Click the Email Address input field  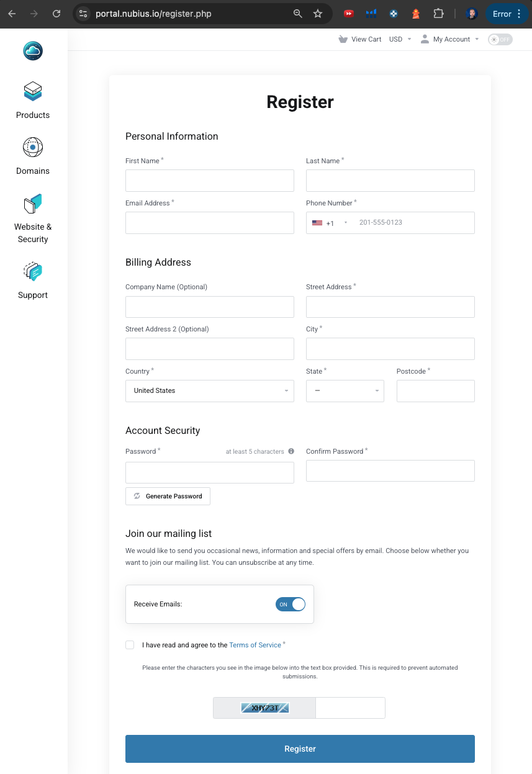click(210, 223)
